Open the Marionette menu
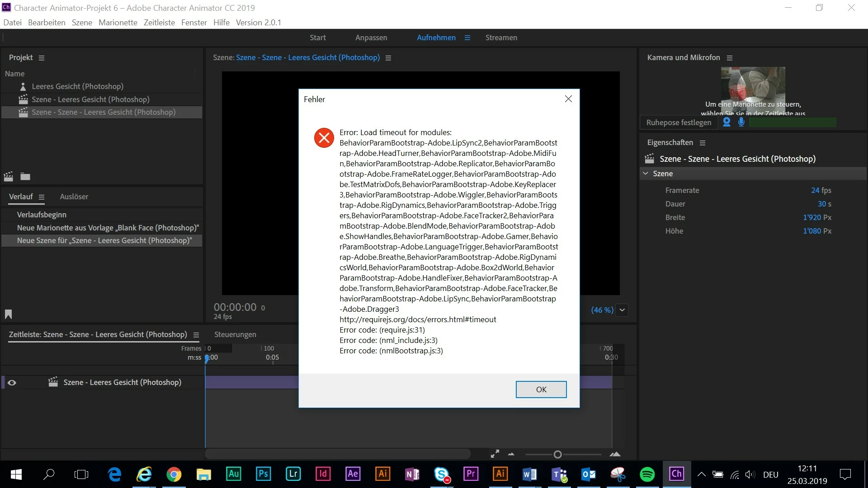This screenshot has width=868, height=488. [x=118, y=23]
